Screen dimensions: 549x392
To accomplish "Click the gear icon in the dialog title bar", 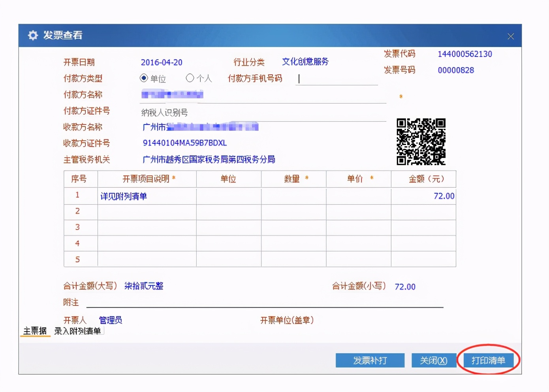I will (x=33, y=35).
